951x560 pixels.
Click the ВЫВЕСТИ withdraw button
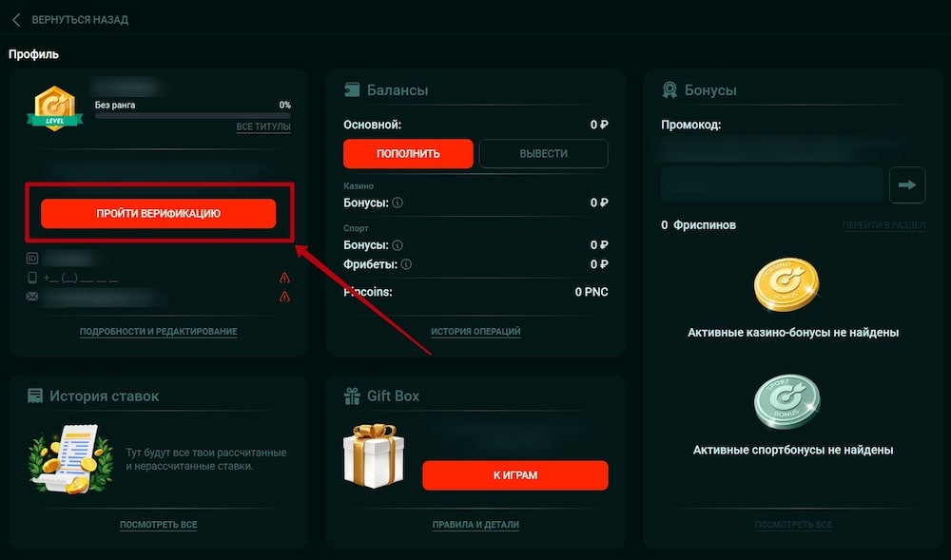pos(543,153)
